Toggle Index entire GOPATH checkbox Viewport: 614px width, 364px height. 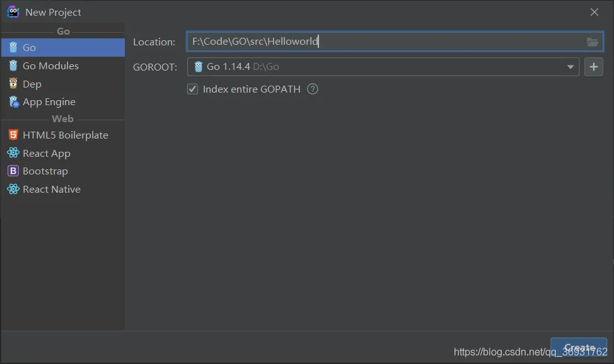point(192,89)
